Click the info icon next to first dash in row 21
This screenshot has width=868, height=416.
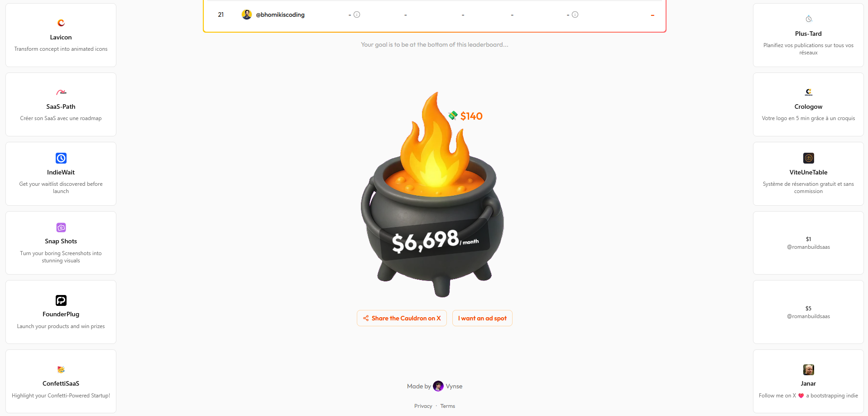pyautogui.click(x=357, y=15)
